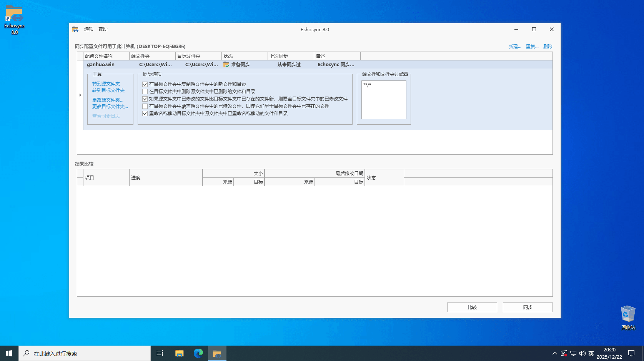
Task: Click 更改源文件夹... link in tools
Action: 108,100
